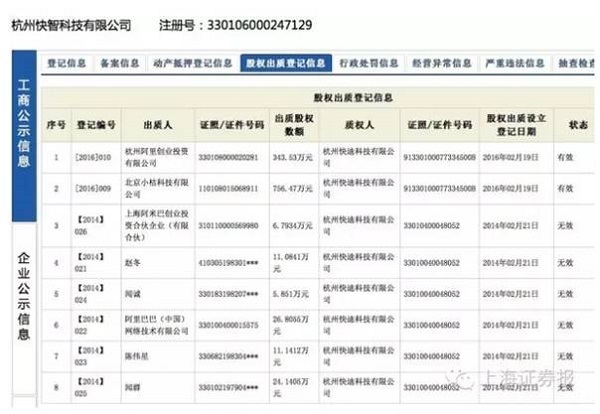Select registration number 【2014】025
Image resolution: width=600 pixels, height=414 pixels.
click(90, 387)
